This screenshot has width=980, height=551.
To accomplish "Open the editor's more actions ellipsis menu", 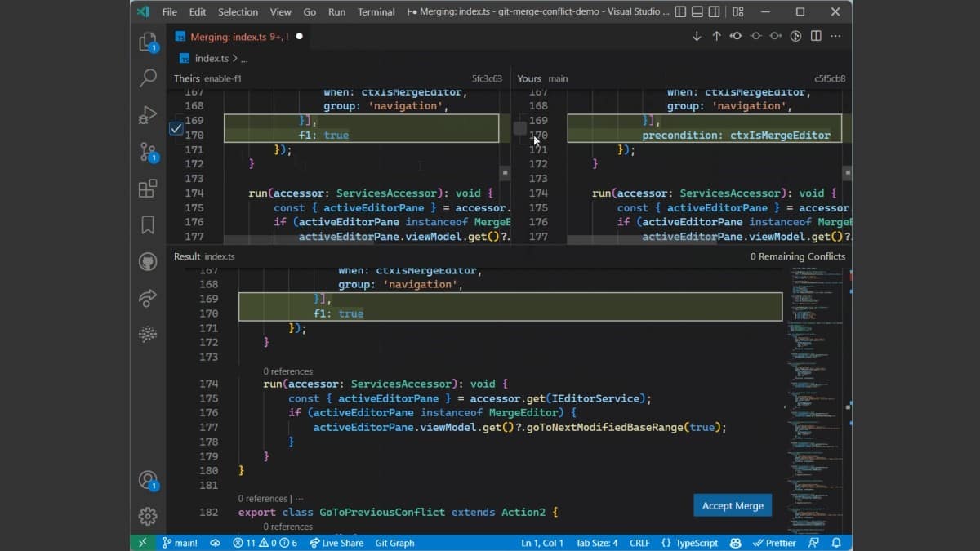I will point(835,36).
